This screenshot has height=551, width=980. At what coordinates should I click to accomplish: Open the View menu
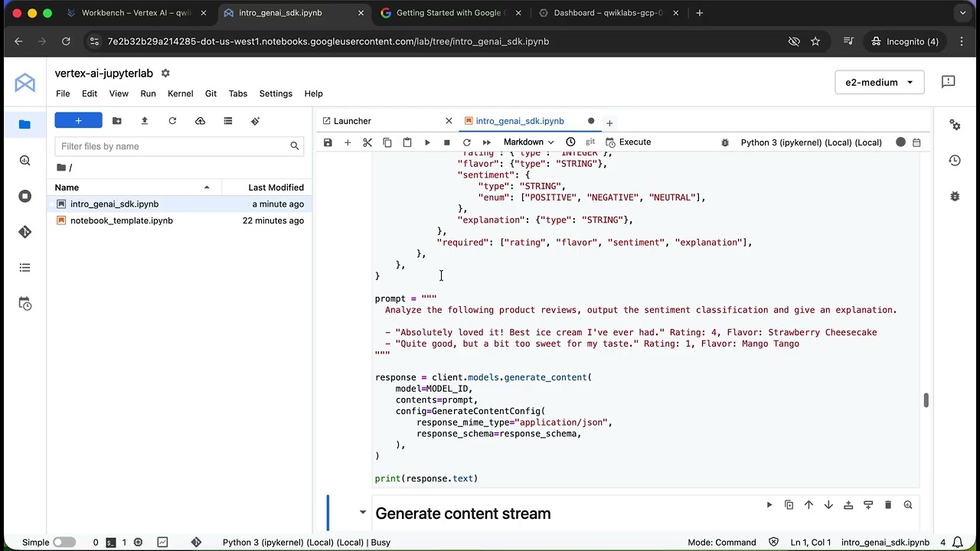pos(119,93)
